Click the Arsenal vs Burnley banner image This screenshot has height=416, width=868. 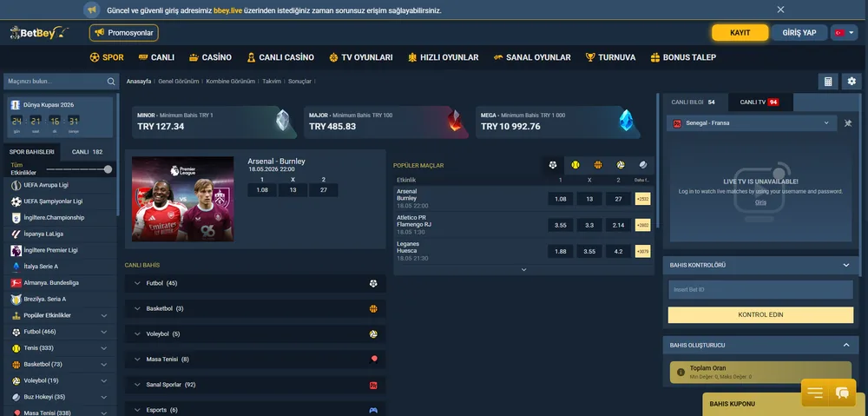(182, 199)
